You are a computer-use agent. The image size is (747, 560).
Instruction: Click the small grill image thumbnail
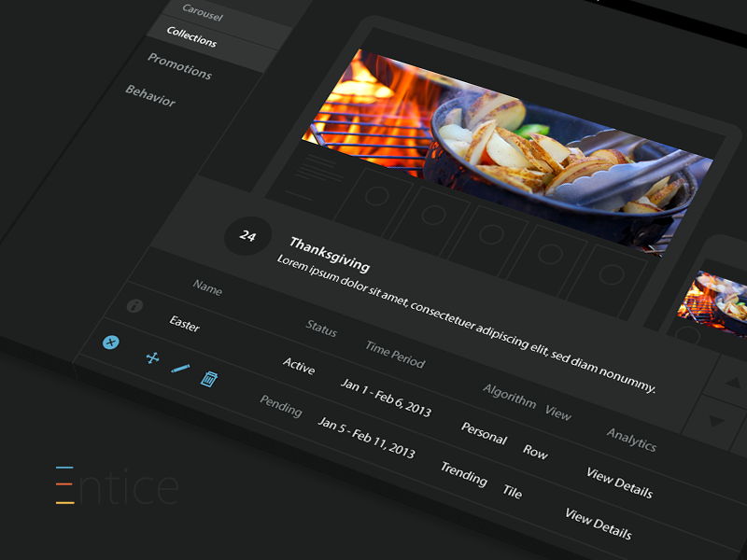714,302
